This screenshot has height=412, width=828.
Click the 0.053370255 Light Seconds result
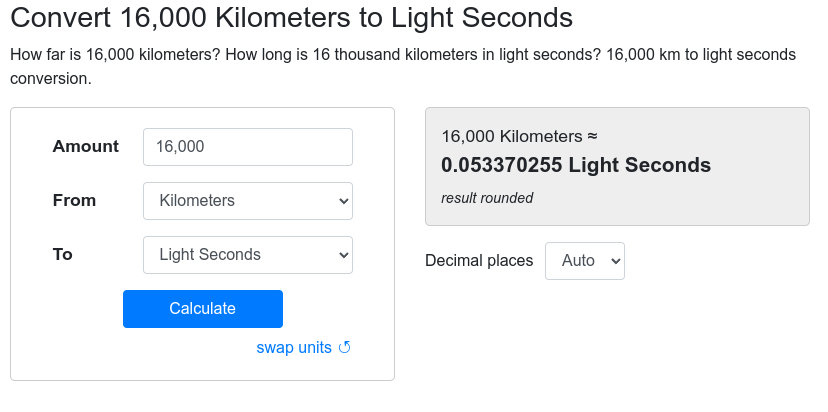[x=576, y=166]
